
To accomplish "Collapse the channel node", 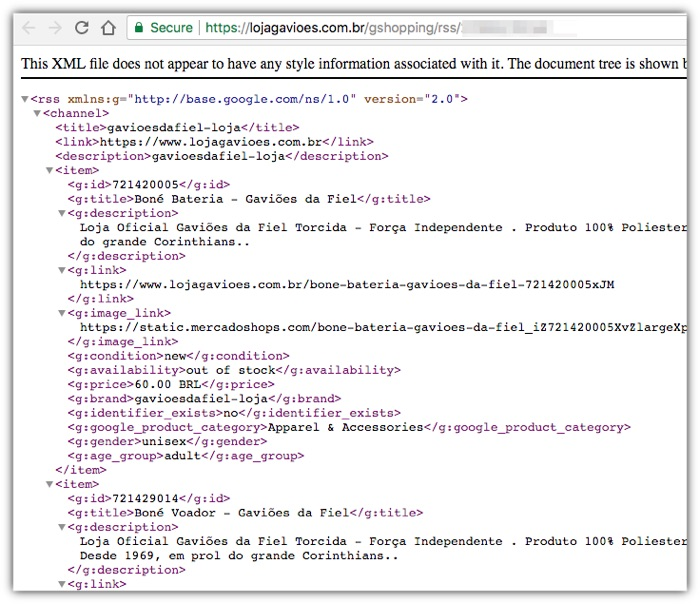I will (38, 113).
